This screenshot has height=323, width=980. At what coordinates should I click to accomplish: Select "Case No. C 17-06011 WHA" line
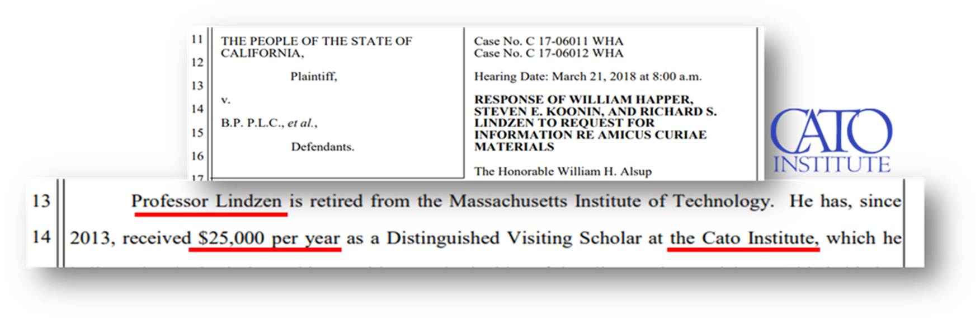tap(548, 41)
